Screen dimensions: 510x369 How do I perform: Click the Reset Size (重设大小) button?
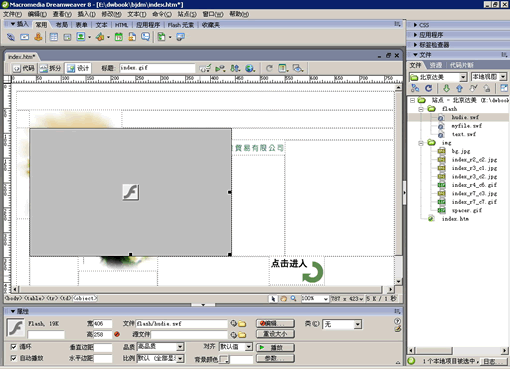coord(275,334)
